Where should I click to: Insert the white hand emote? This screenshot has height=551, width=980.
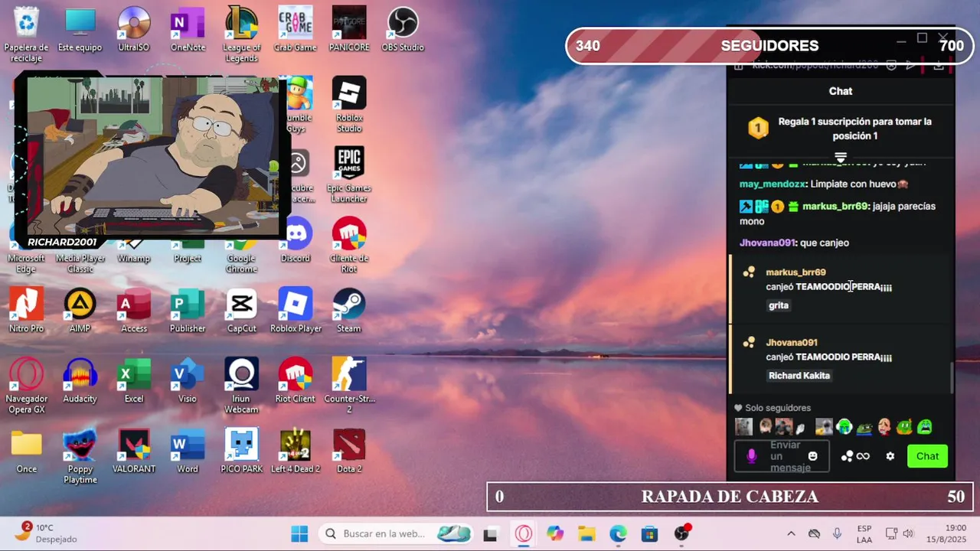click(802, 428)
